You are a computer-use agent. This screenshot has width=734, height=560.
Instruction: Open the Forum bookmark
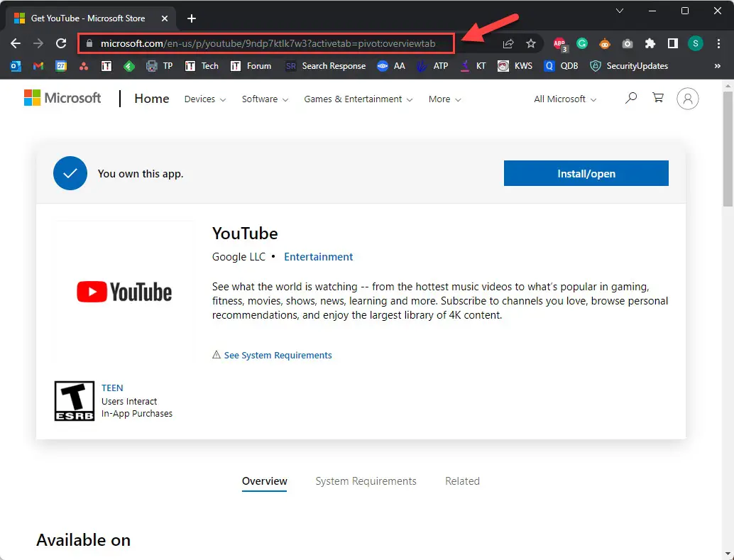[251, 66]
